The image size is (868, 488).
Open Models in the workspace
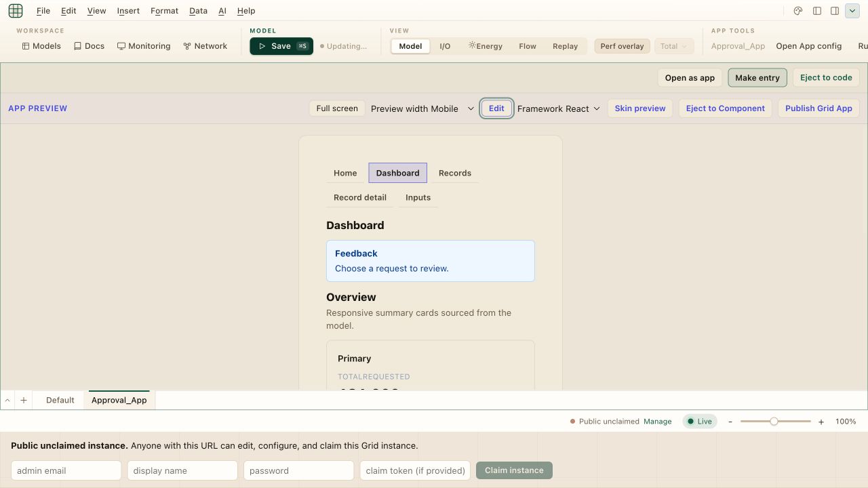coord(41,46)
